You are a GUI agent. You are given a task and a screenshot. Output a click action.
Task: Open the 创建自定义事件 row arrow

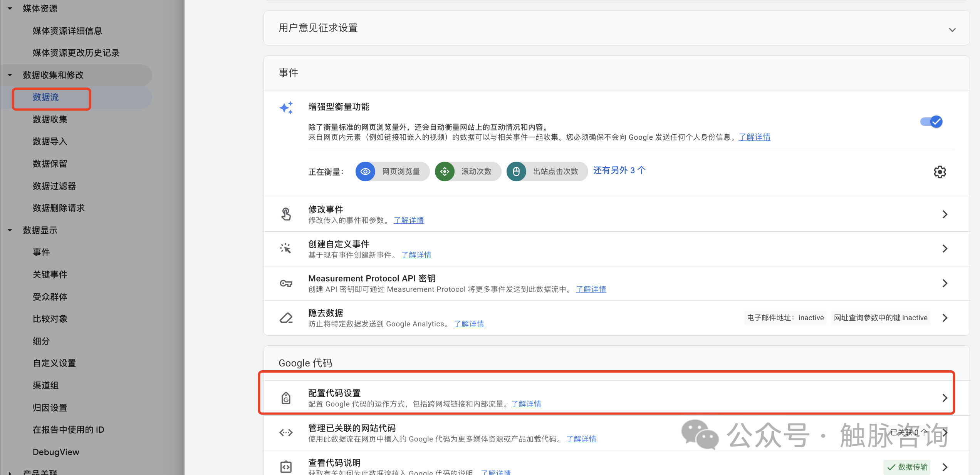pyautogui.click(x=945, y=249)
